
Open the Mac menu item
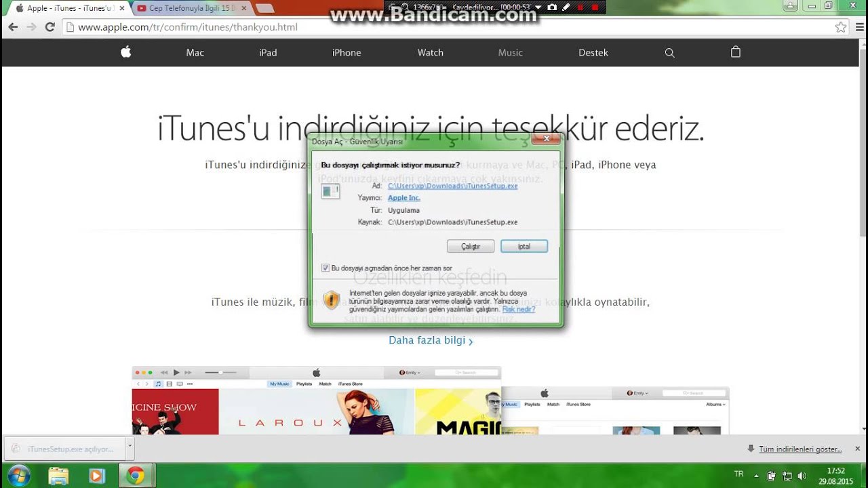click(x=195, y=53)
